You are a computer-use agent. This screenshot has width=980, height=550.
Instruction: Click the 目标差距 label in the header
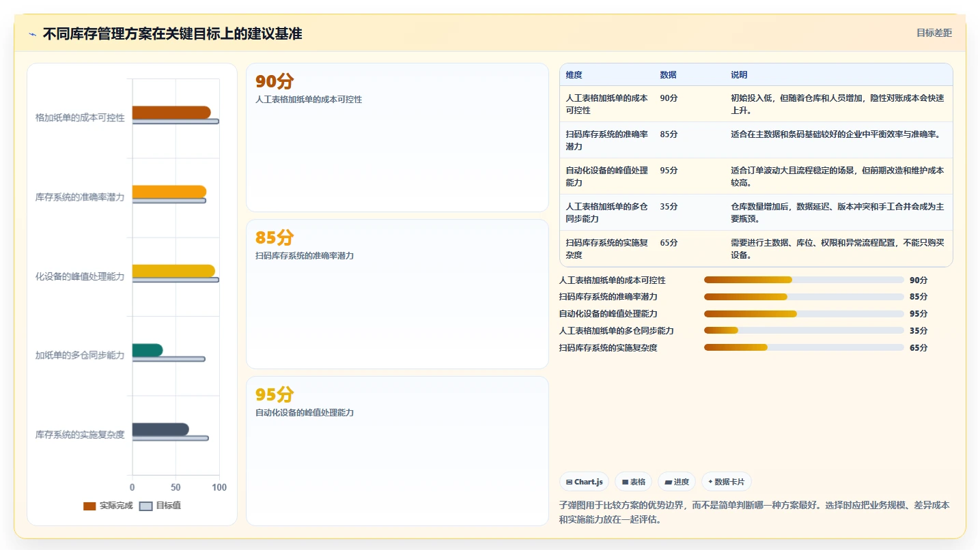click(x=934, y=33)
